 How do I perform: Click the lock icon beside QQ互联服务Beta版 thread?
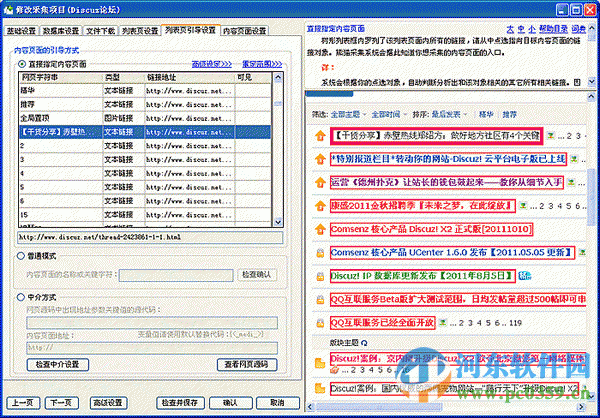click(x=320, y=299)
